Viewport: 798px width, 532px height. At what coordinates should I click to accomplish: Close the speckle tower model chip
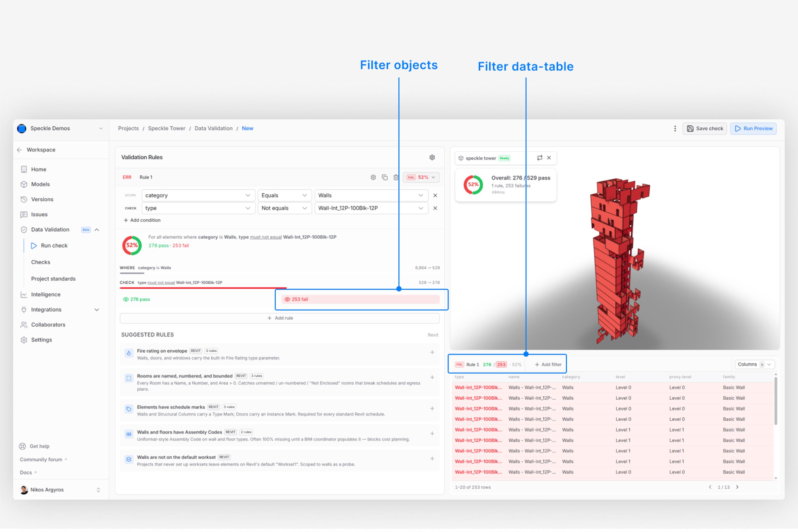(x=549, y=158)
